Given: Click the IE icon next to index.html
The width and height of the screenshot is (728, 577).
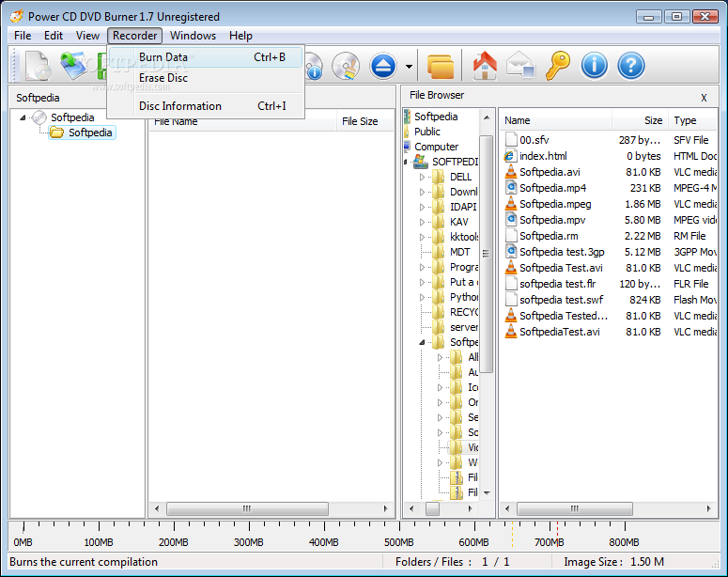Looking at the screenshot, I should click(510, 156).
